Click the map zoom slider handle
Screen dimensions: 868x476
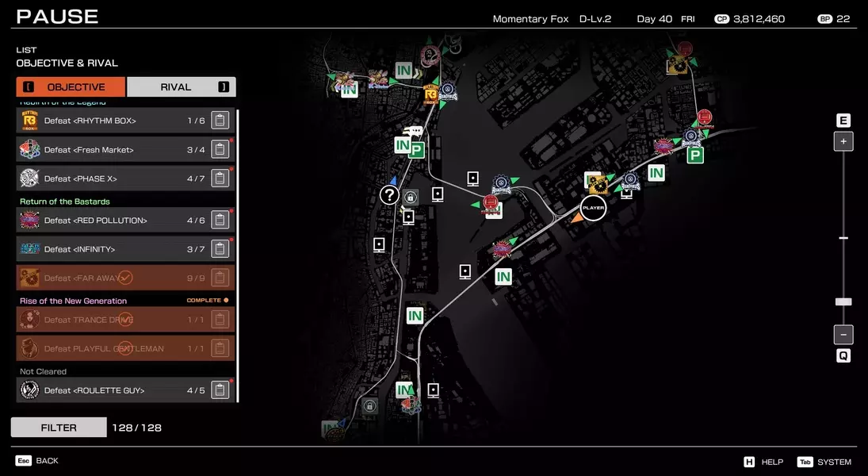click(843, 301)
